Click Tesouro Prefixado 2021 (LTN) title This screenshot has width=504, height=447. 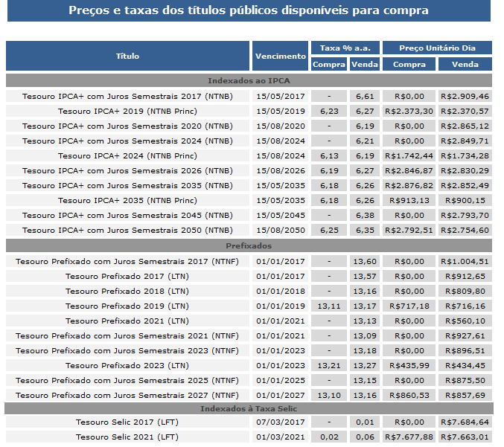[x=127, y=321]
